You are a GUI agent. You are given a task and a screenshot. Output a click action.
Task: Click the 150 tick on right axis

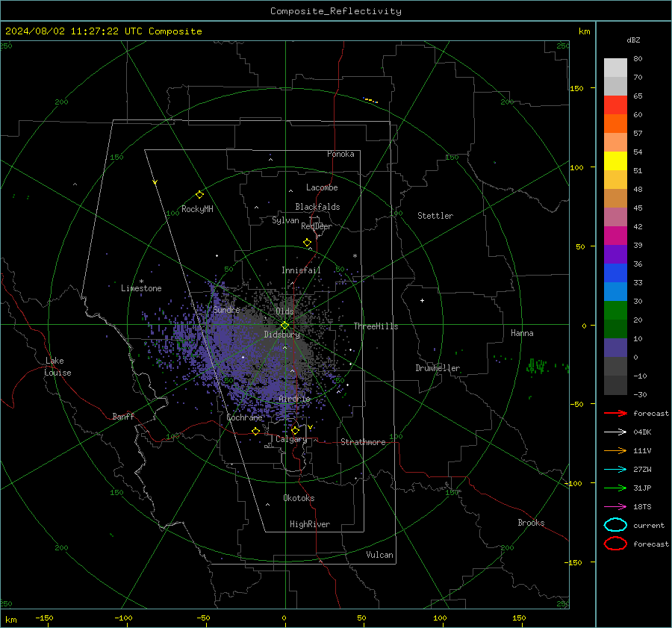tap(576, 88)
